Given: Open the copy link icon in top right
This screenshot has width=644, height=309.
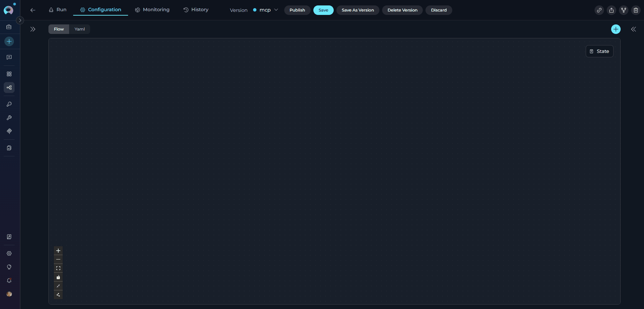Looking at the screenshot, I should click(599, 10).
